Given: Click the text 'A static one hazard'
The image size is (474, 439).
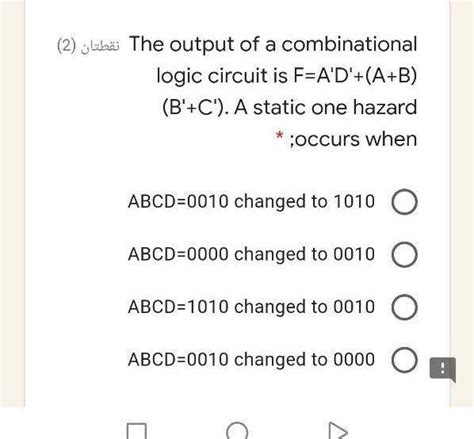Looking at the screenshot, I should [325, 107].
